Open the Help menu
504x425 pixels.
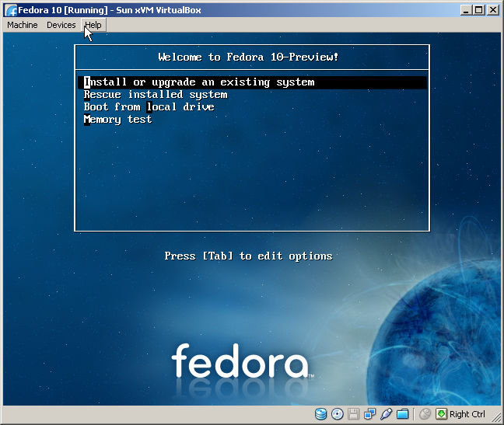pos(93,25)
